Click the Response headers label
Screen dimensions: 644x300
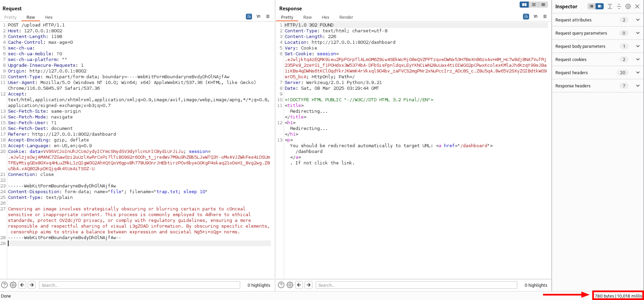pyautogui.click(x=573, y=86)
